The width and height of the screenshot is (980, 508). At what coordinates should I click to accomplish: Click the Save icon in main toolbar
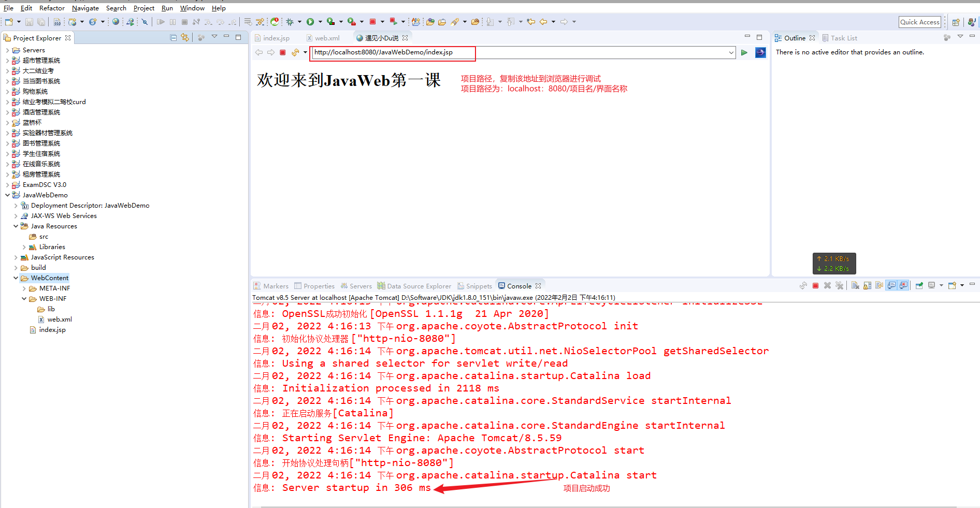pyautogui.click(x=29, y=22)
